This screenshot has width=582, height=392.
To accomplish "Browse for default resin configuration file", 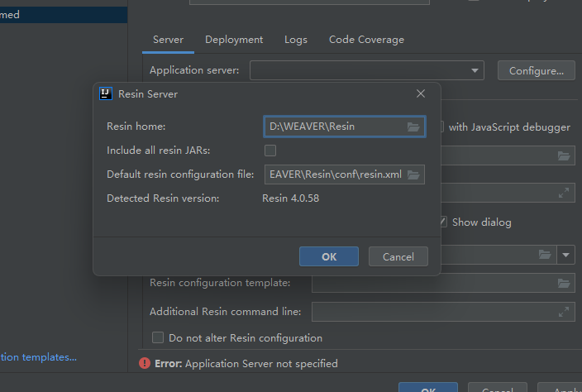I will click(x=413, y=174).
